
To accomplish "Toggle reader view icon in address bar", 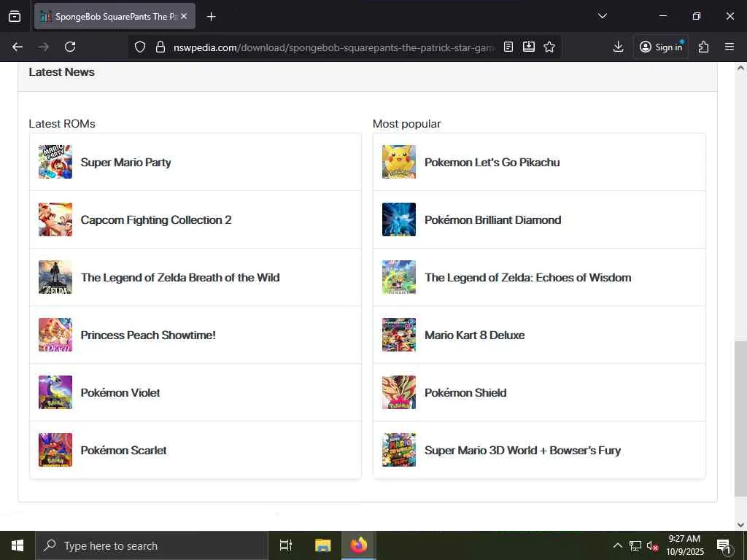I will [x=508, y=47].
